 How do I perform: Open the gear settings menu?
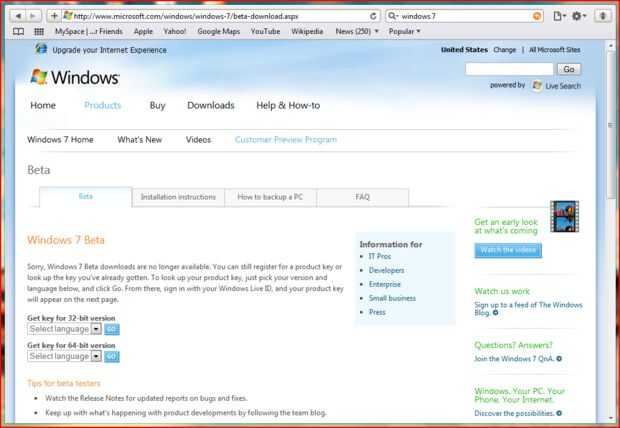click(x=578, y=16)
